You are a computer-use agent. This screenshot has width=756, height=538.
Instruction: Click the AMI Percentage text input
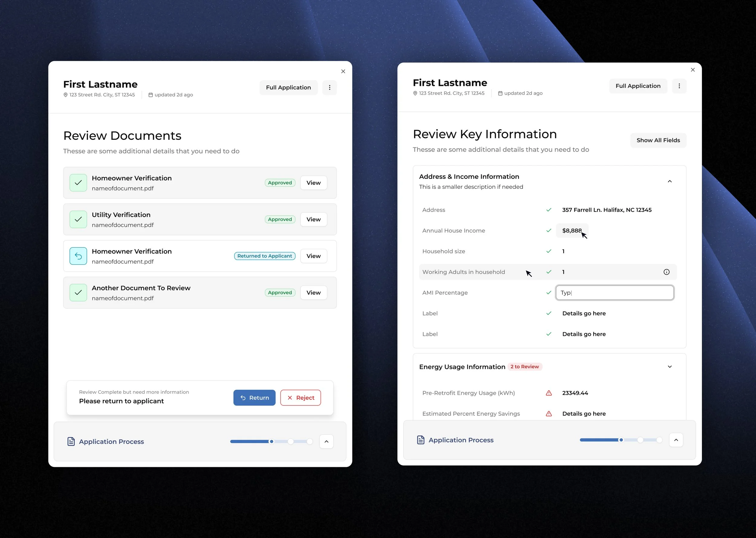click(x=614, y=293)
